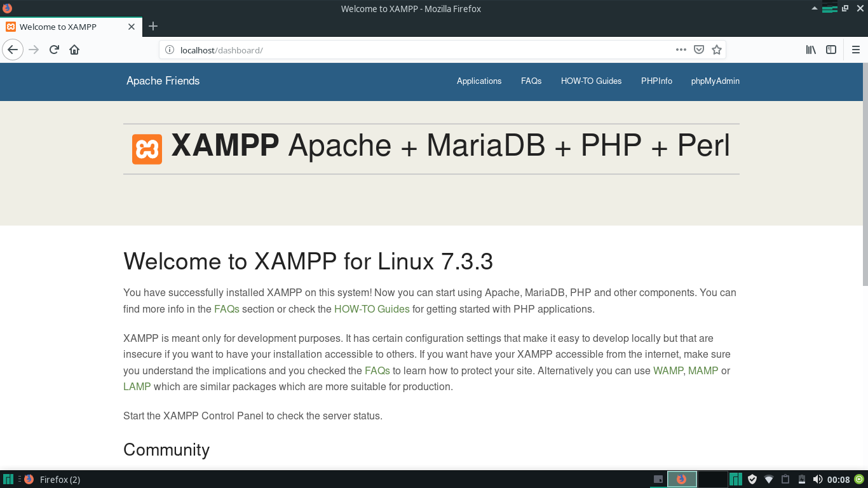Reload the current page
The image size is (868, 488).
pyautogui.click(x=54, y=50)
